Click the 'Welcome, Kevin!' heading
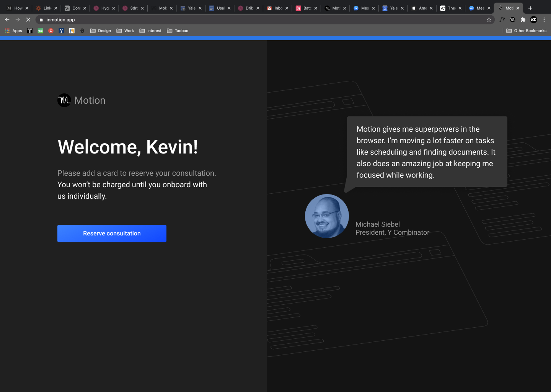This screenshot has width=551, height=392. 128,147
